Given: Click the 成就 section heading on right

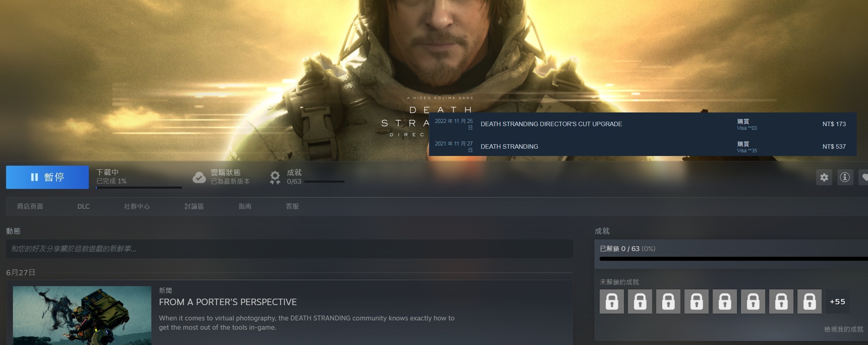Looking at the screenshot, I should click(602, 231).
